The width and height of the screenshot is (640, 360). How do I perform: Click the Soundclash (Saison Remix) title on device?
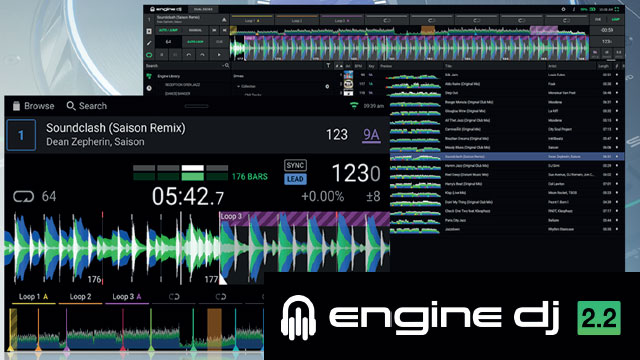pos(116,128)
